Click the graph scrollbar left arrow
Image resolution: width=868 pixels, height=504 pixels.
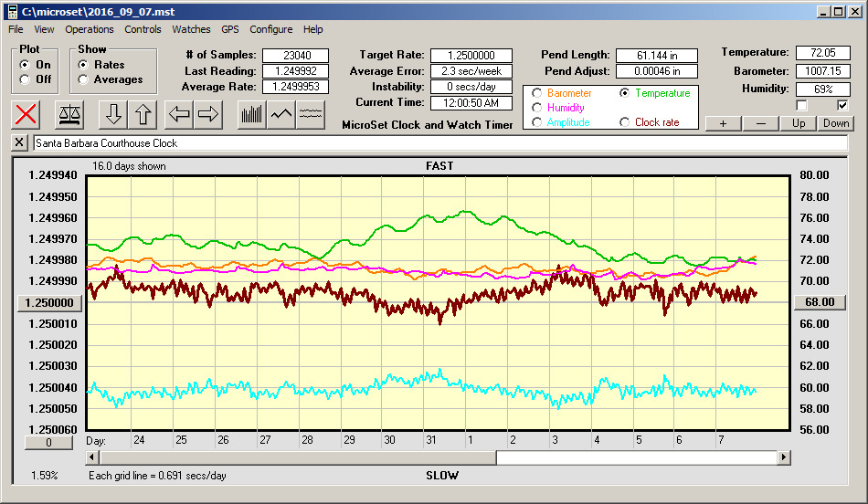[92, 457]
